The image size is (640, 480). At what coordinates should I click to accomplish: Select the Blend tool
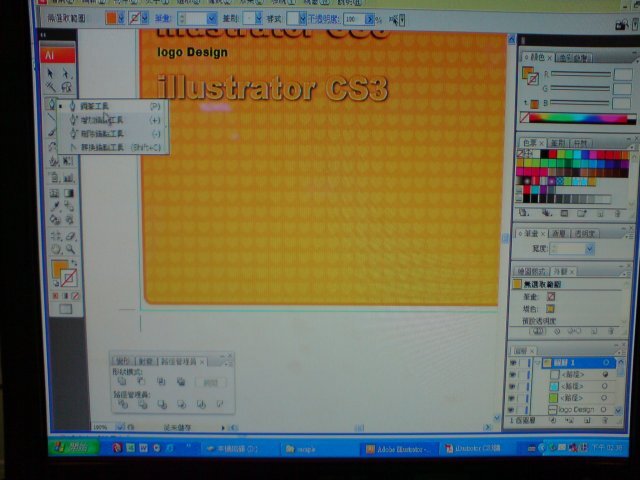69,206
